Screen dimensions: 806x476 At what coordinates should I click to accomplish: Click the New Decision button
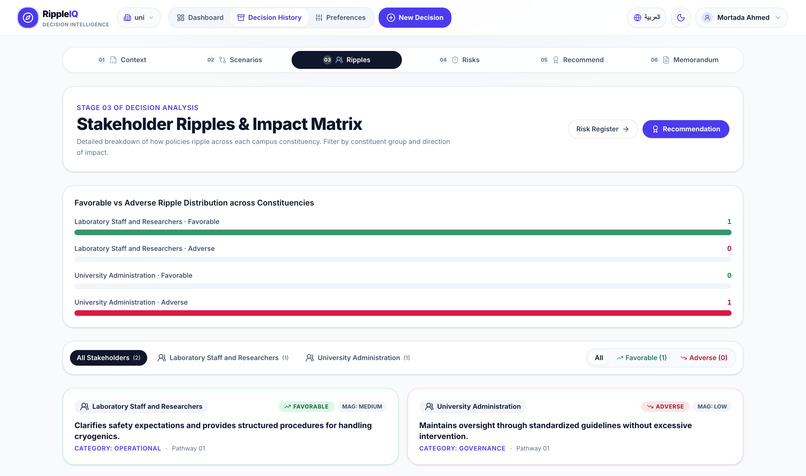click(x=415, y=17)
